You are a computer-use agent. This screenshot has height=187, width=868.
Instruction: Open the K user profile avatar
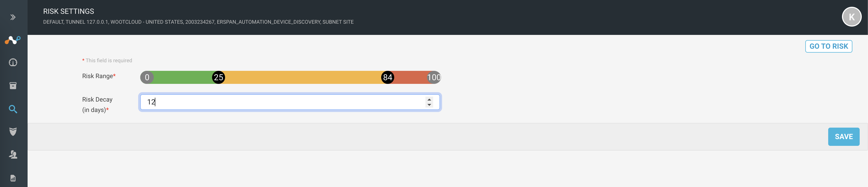(852, 17)
